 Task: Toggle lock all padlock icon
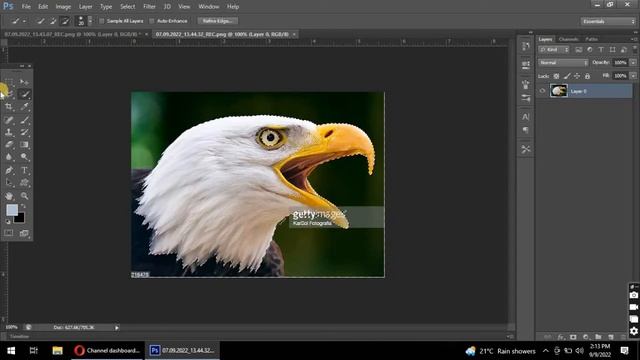click(x=587, y=76)
